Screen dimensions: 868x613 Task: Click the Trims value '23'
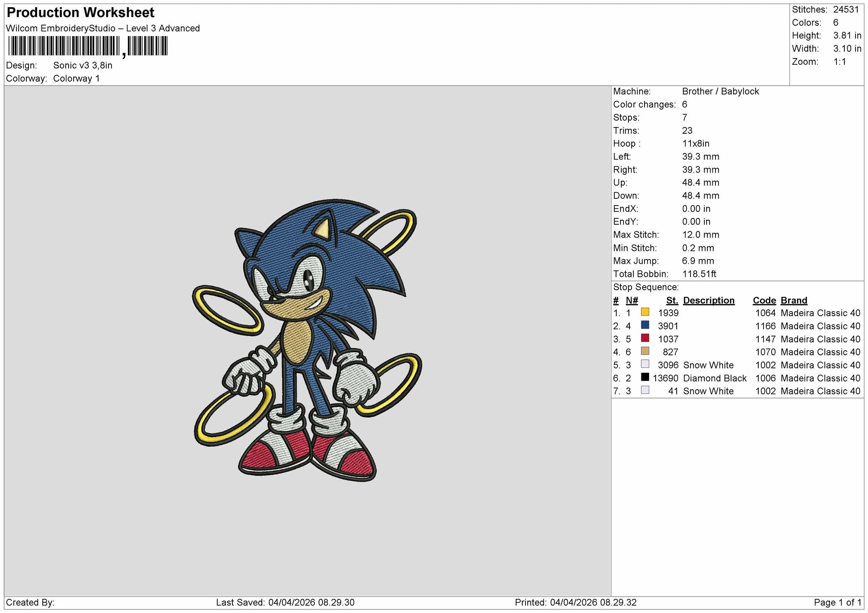click(x=687, y=131)
